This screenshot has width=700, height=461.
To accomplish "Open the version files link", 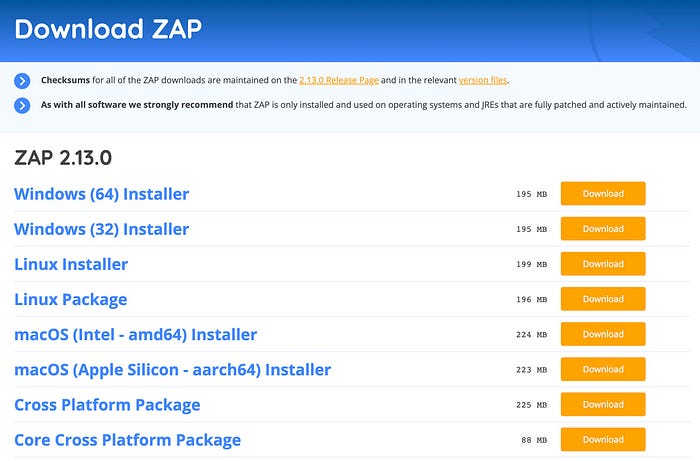I will click(483, 80).
